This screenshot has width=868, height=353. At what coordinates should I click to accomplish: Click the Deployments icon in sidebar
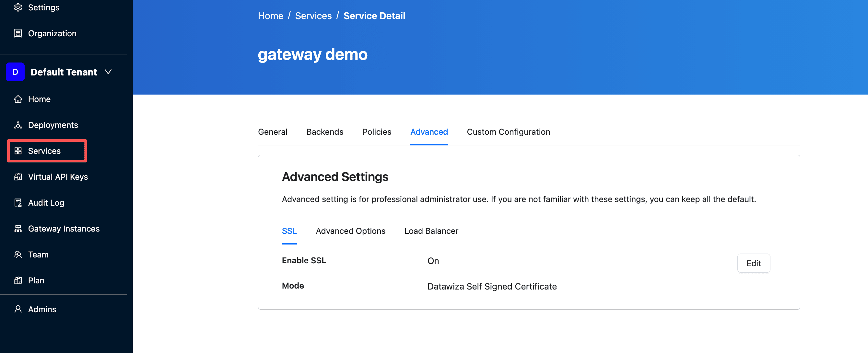pos(18,125)
